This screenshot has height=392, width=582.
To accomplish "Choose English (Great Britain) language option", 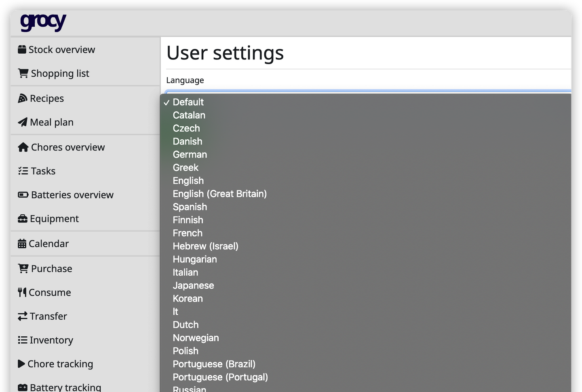I will pyautogui.click(x=220, y=194).
